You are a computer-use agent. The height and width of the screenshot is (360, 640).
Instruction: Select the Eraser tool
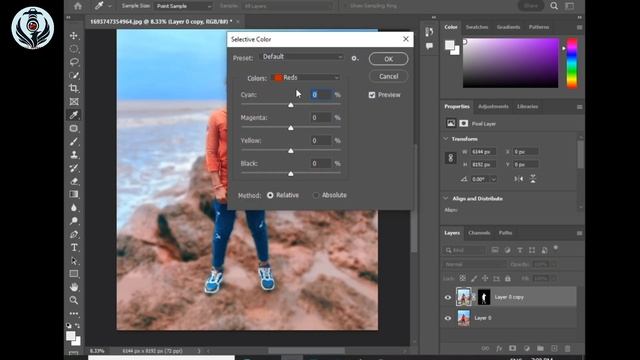pos(74,181)
